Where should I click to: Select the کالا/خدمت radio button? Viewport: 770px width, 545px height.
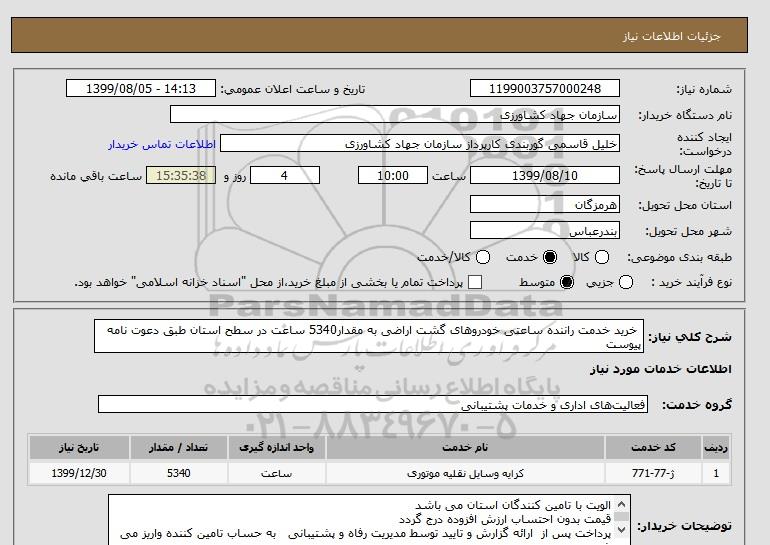pyautogui.click(x=483, y=257)
